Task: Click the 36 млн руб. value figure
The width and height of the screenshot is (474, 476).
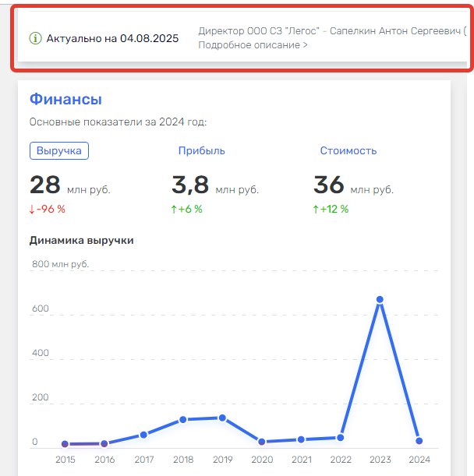Action: point(353,185)
